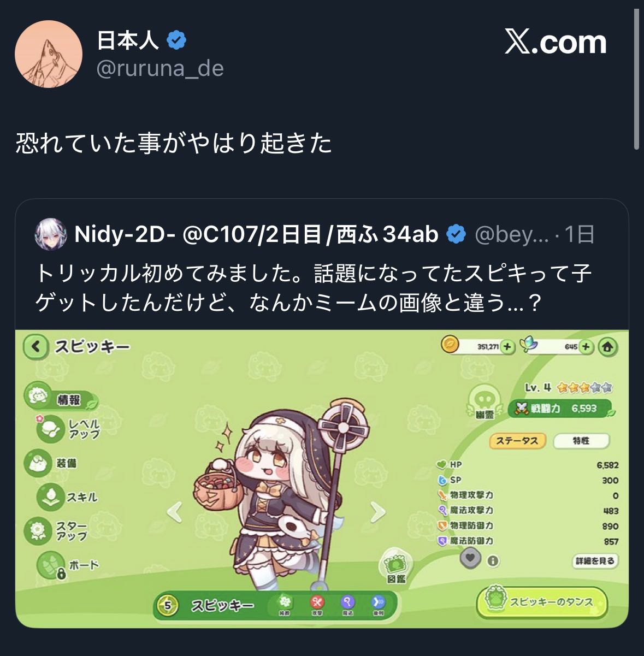
Task: Open スピッキーのタンス wardrobe button
Action: 542,602
